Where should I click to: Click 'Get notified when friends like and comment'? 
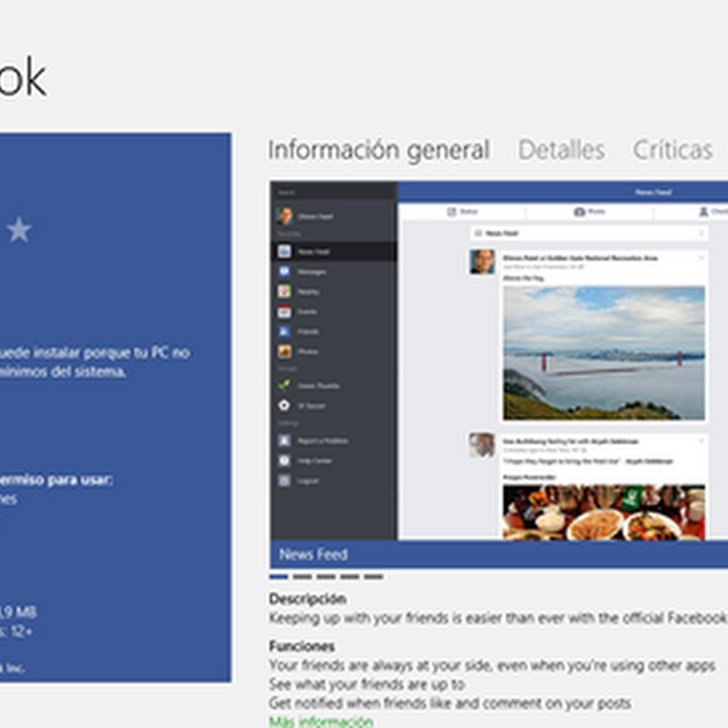click(450, 703)
